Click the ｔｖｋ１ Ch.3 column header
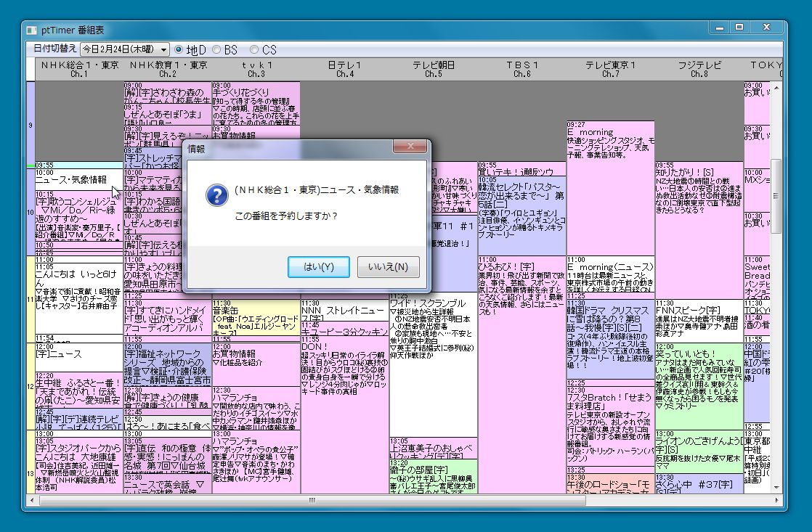 [x=256, y=70]
